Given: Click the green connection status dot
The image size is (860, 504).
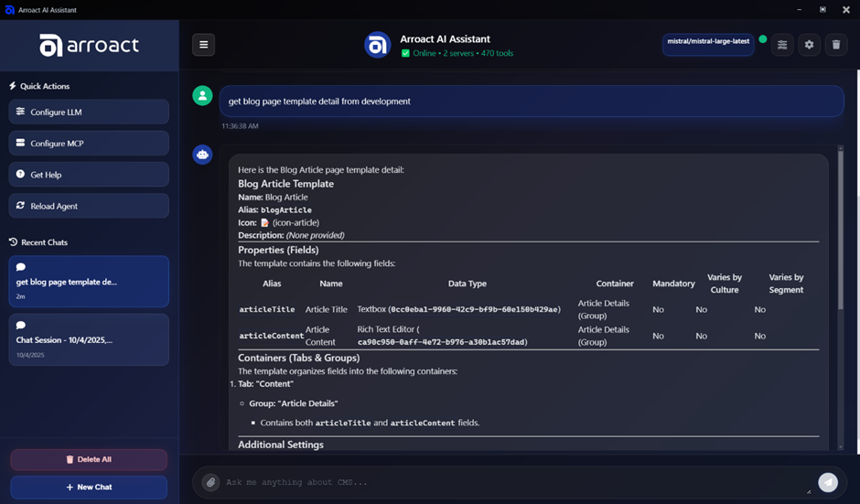Looking at the screenshot, I should point(762,39).
